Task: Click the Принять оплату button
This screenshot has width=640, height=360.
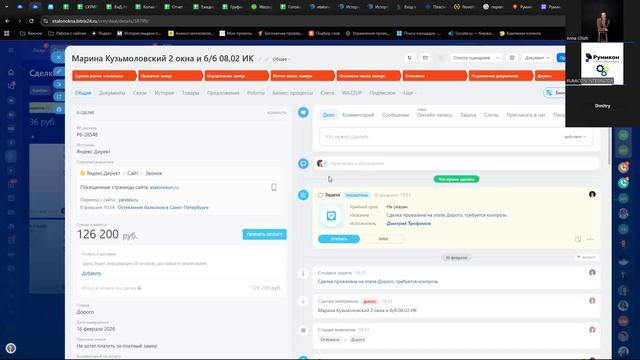Action: [x=264, y=234]
